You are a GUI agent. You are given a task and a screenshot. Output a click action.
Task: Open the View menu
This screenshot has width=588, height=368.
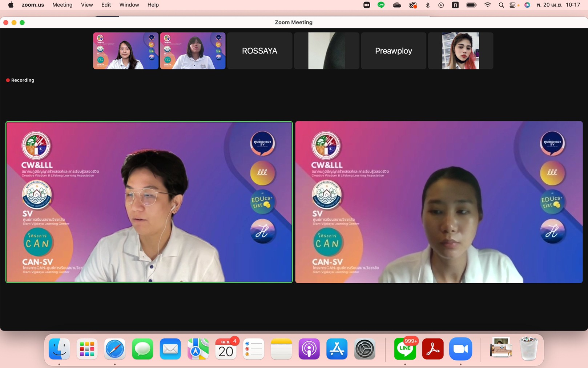point(87,5)
